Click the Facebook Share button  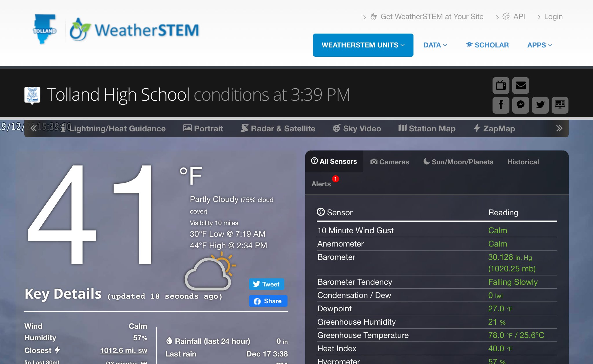(268, 301)
